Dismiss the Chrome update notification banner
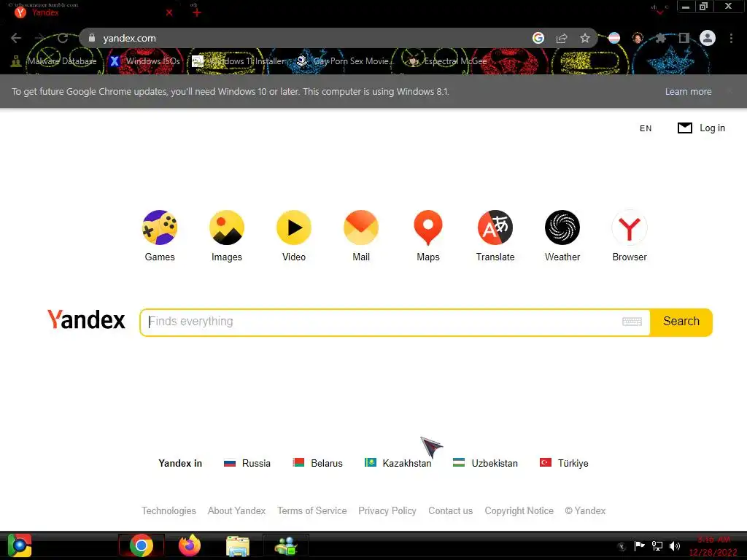747x560 pixels. pyautogui.click(x=729, y=91)
